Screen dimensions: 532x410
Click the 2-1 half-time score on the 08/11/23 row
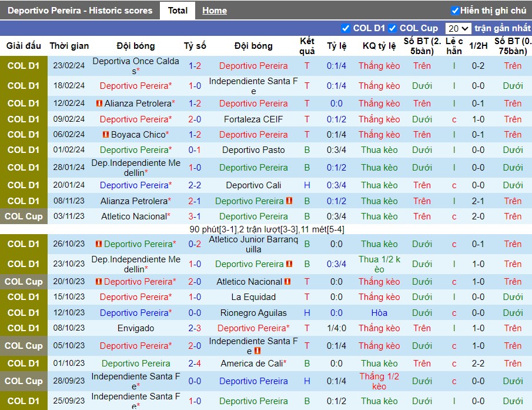point(478,201)
